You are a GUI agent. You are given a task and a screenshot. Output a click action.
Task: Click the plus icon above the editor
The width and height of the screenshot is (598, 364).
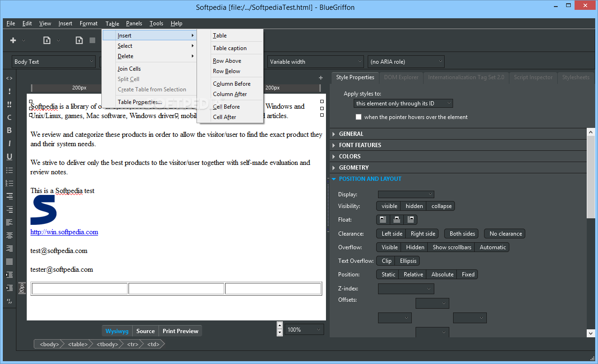tap(321, 78)
